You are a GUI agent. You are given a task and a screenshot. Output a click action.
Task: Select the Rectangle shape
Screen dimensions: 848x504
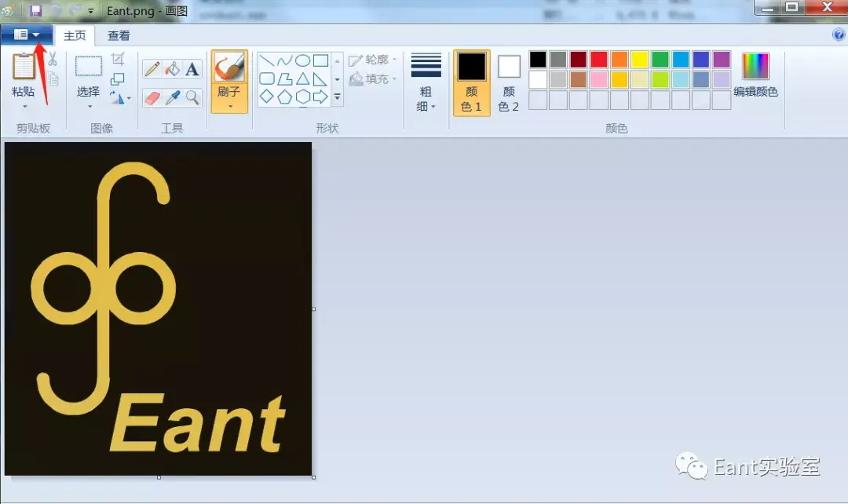pos(320,60)
